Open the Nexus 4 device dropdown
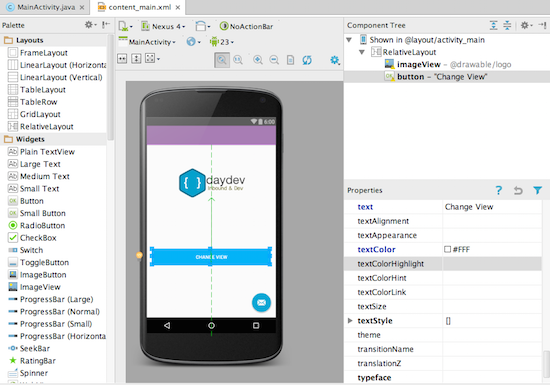550x385 pixels. pos(163,26)
